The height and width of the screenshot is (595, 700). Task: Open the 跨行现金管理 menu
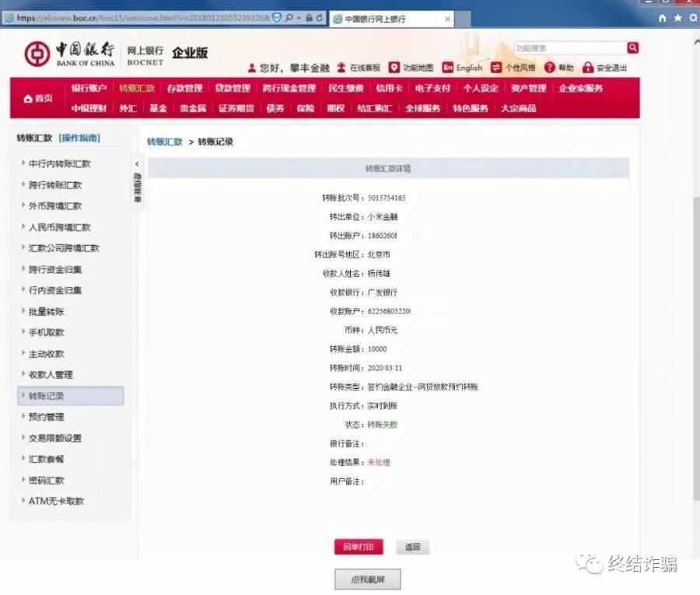pyautogui.click(x=289, y=89)
